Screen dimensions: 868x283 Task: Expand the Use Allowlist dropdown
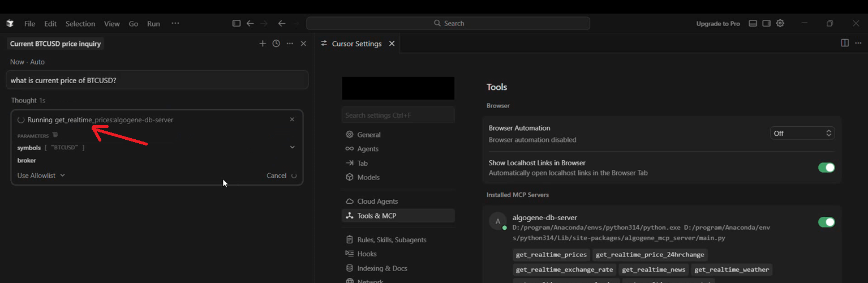(x=41, y=175)
